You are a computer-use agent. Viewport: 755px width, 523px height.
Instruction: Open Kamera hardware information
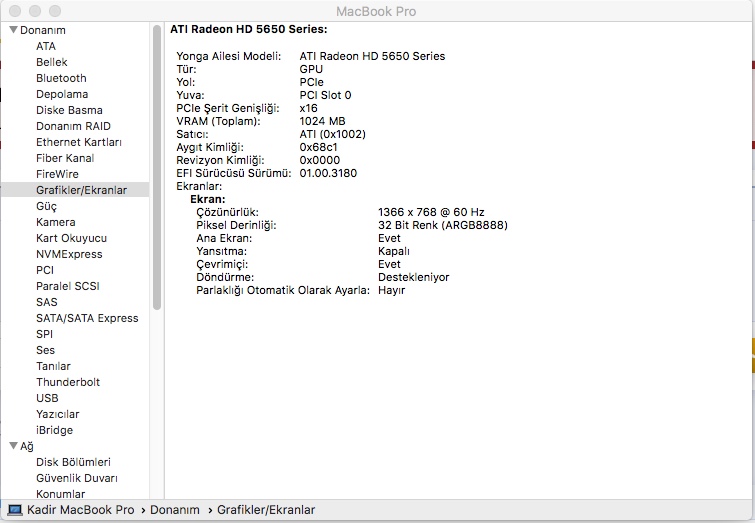coord(55,222)
